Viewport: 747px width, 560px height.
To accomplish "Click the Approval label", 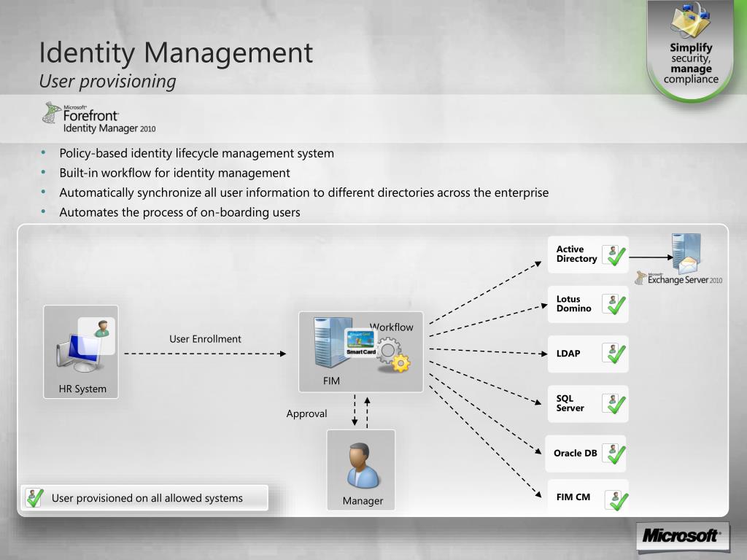I will click(307, 413).
